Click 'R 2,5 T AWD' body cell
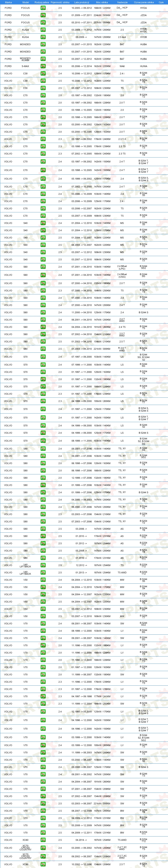Screen dimensions: 168x868 [122, 349]
